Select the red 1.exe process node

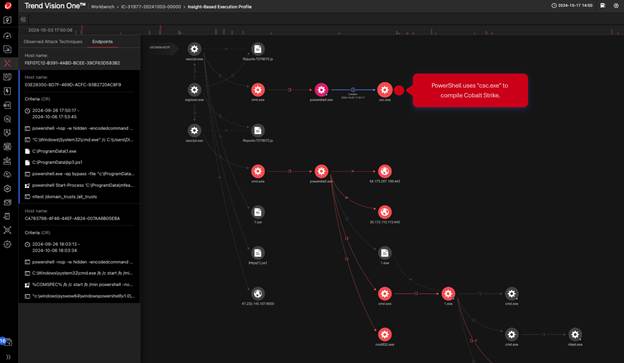click(x=448, y=294)
